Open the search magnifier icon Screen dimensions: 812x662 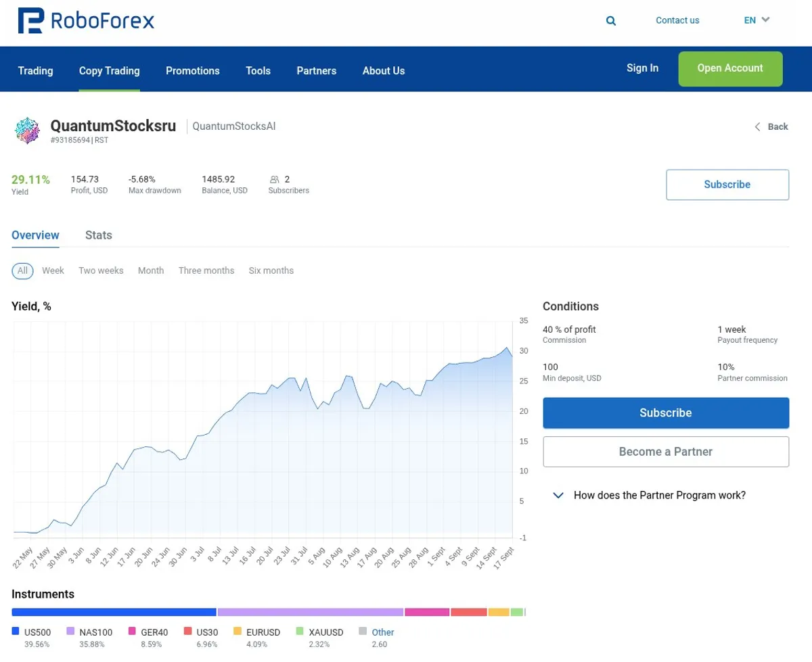point(611,21)
